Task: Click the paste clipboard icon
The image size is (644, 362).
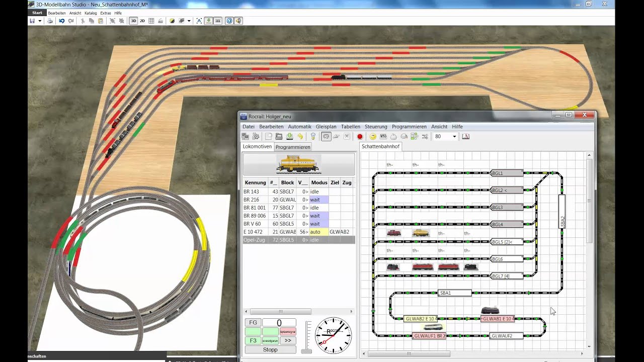Action: tap(101, 21)
